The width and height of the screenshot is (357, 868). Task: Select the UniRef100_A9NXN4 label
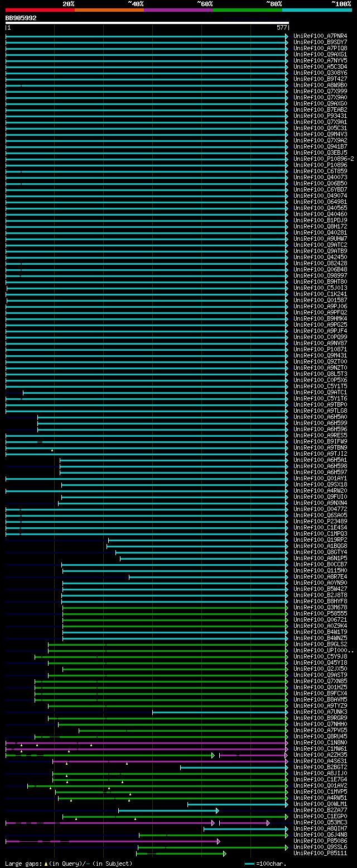coord(320,503)
